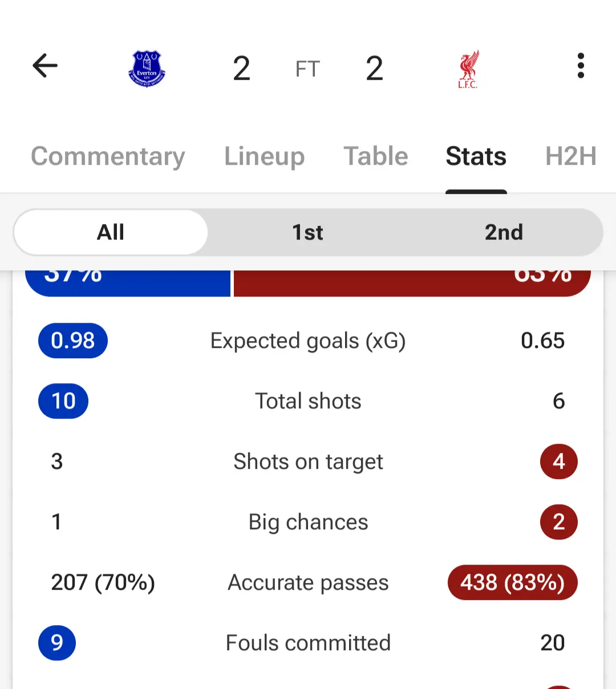Screen dimensions: 616x689
Task: Tap Liverpool's 438 (83%) accurate passes badge
Action: coord(513,582)
